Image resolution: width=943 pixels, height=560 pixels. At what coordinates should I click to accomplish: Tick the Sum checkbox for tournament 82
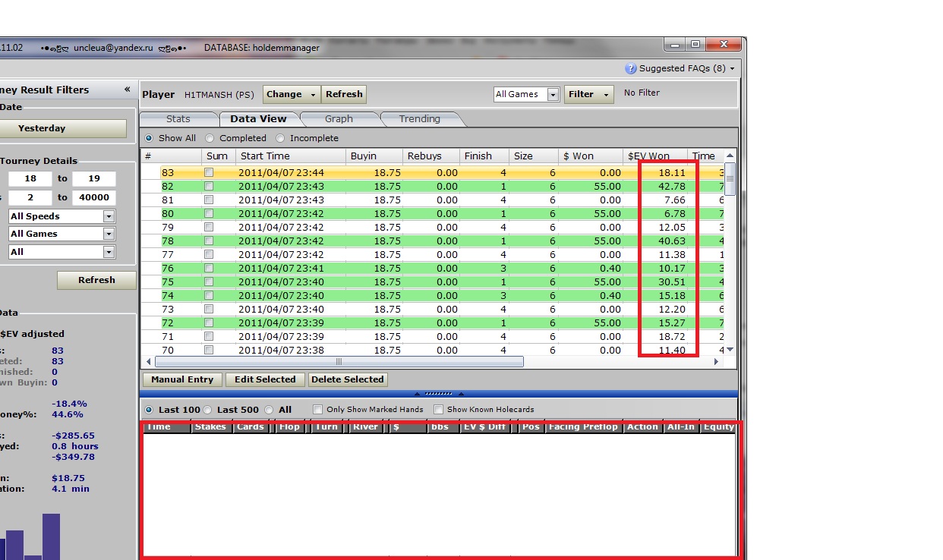209,187
